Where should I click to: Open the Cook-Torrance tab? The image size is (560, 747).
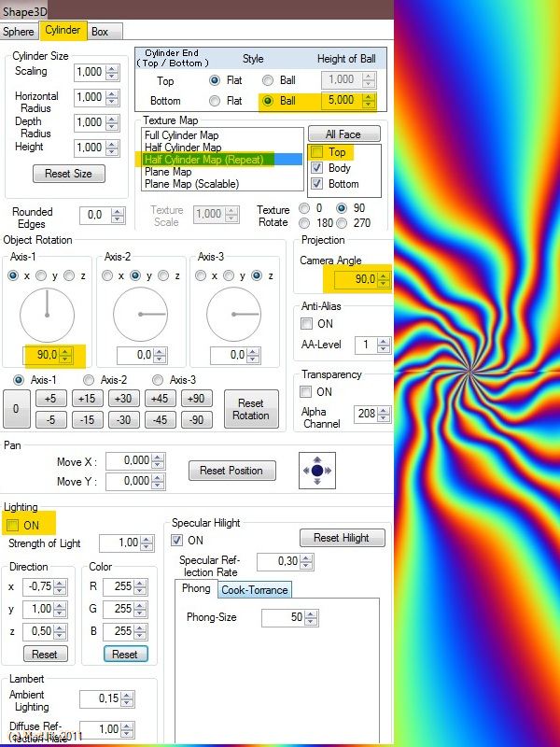pos(254,590)
